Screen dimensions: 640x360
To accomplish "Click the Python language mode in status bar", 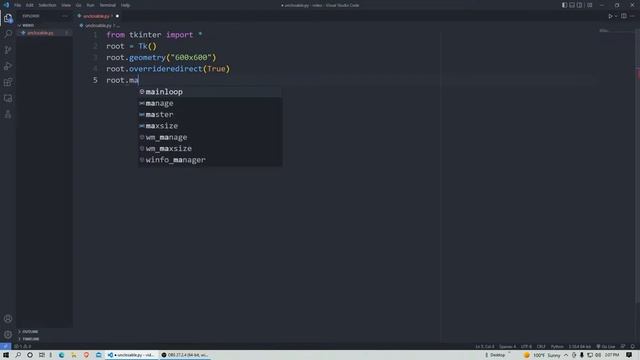I will pos(557,347).
